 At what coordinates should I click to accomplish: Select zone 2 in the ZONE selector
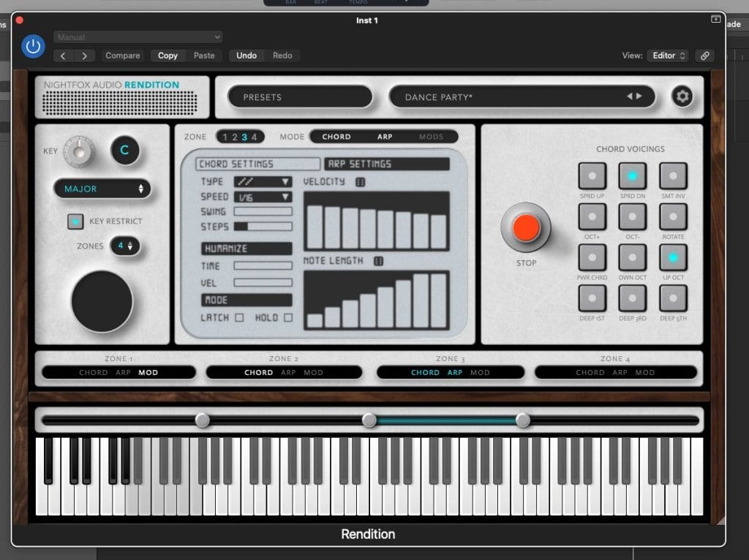235,137
